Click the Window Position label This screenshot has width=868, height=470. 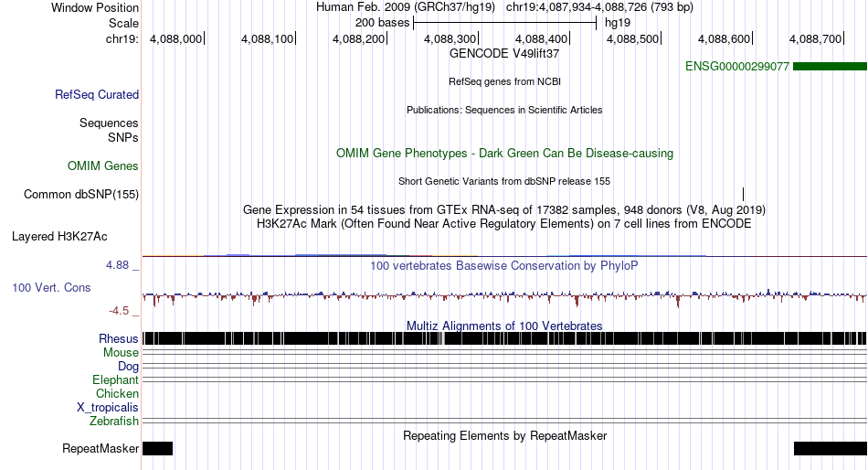click(95, 7)
